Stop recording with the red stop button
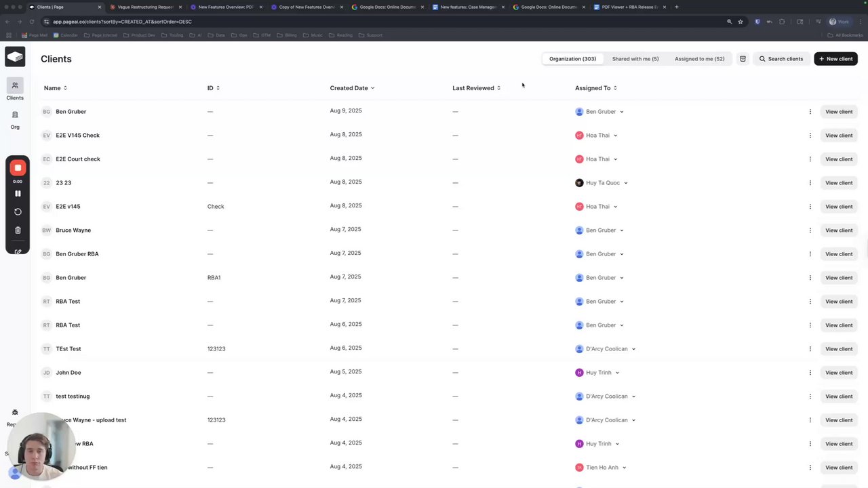Viewport: 868px width, 488px height. (18, 168)
